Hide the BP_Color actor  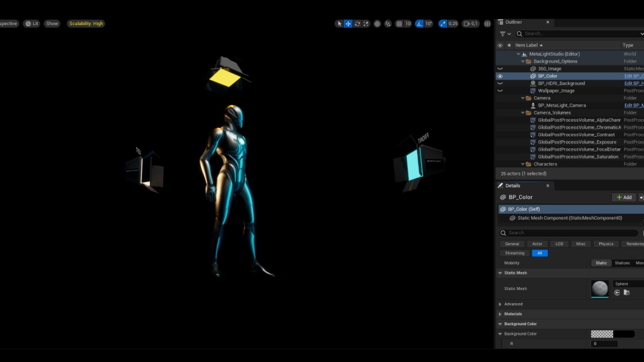tap(500, 76)
